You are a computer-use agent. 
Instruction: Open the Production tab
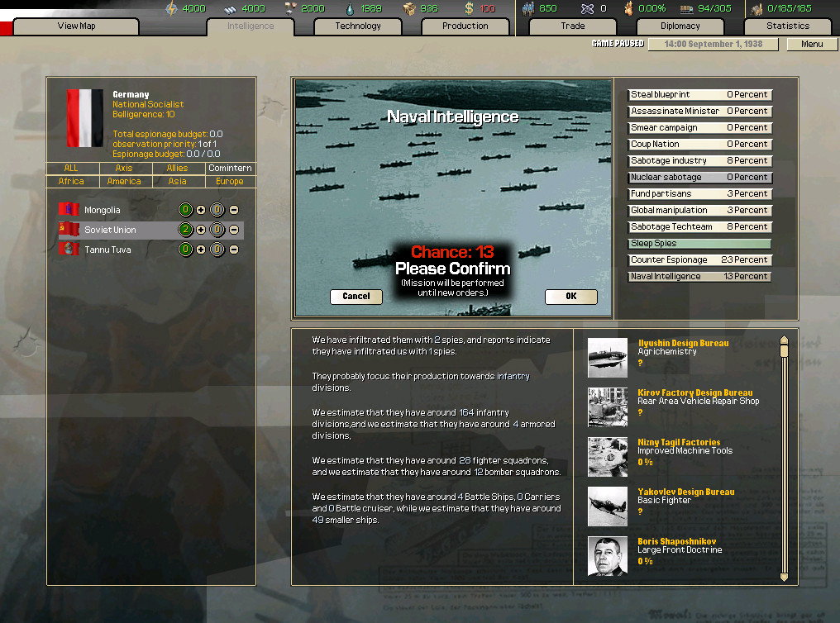[465, 26]
